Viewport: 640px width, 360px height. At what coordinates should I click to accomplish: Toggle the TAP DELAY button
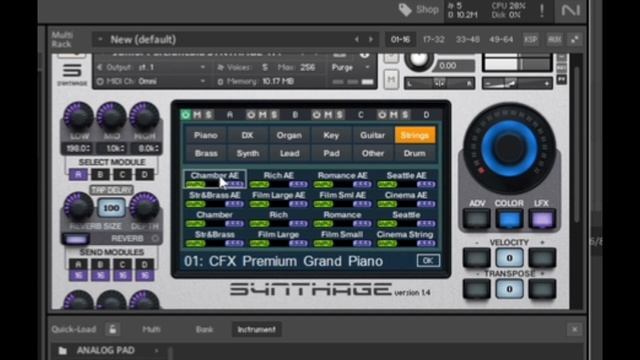click(111, 190)
